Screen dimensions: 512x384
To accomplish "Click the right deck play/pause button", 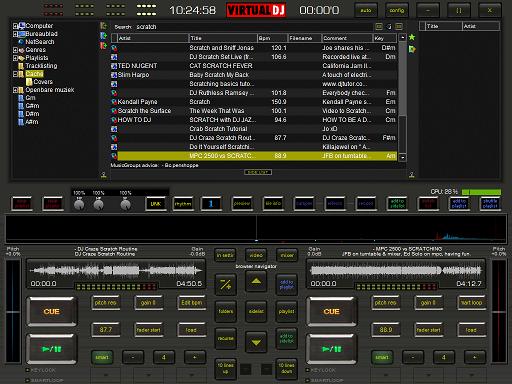I will pyautogui.click(x=332, y=349).
